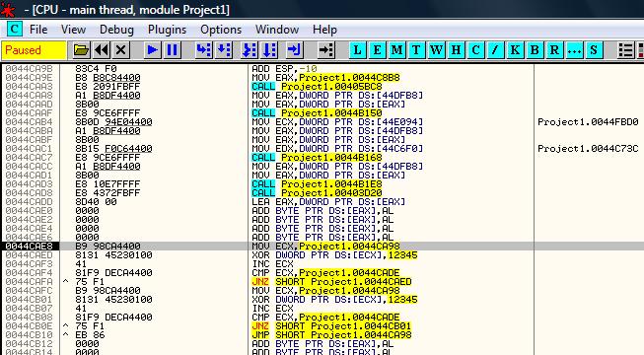Click CALL Project1.0044B1E8 instruction
644x355 pixels.
tap(317, 184)
